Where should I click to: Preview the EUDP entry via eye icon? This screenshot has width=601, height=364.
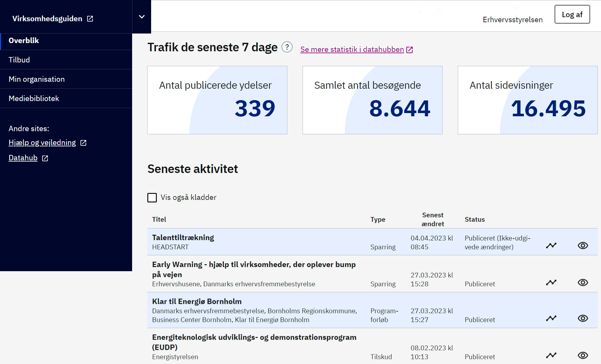(x=583, y=355)
